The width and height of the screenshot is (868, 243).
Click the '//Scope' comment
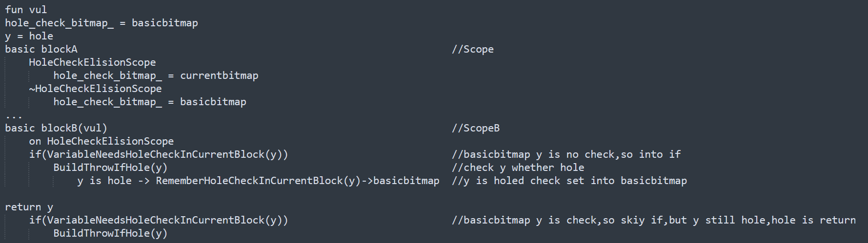click(473, 49)
